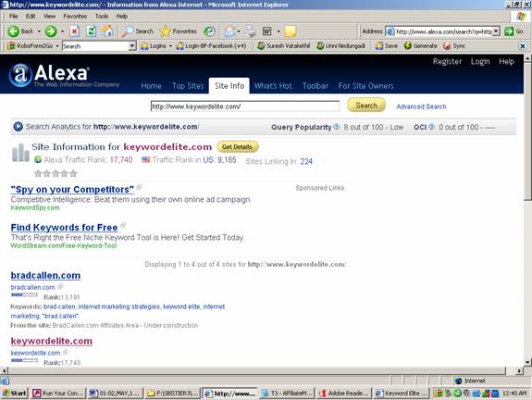This screenshot has width=532, height=400.
Task: Open the Edit menu
Action: click(x=31, y=16)
